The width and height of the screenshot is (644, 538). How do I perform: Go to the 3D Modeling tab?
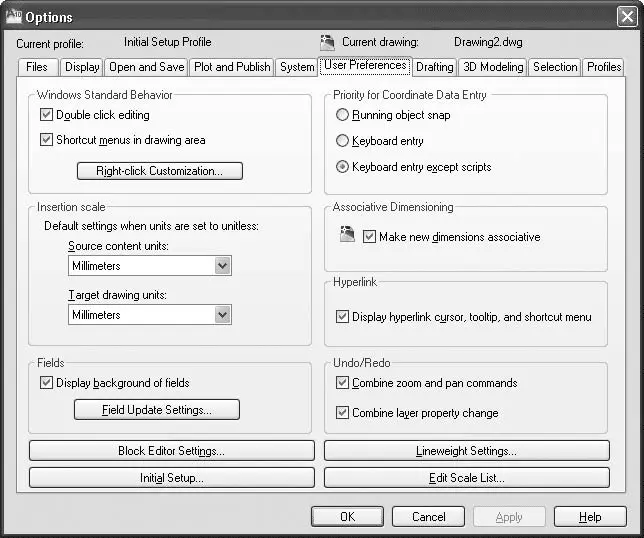pos(493,67)
